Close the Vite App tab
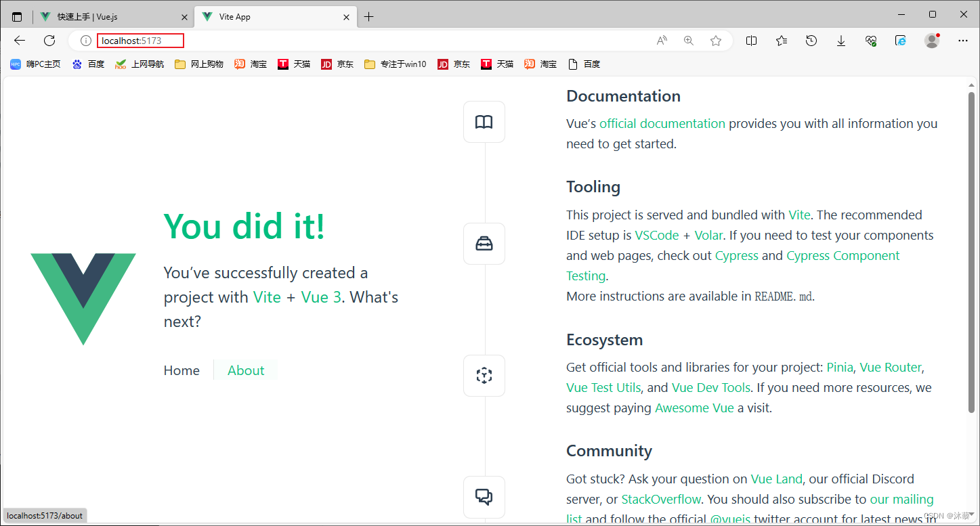 point(347,17)
